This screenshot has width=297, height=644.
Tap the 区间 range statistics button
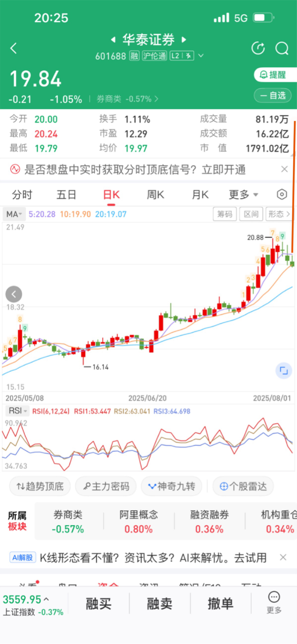pos(251,214)
